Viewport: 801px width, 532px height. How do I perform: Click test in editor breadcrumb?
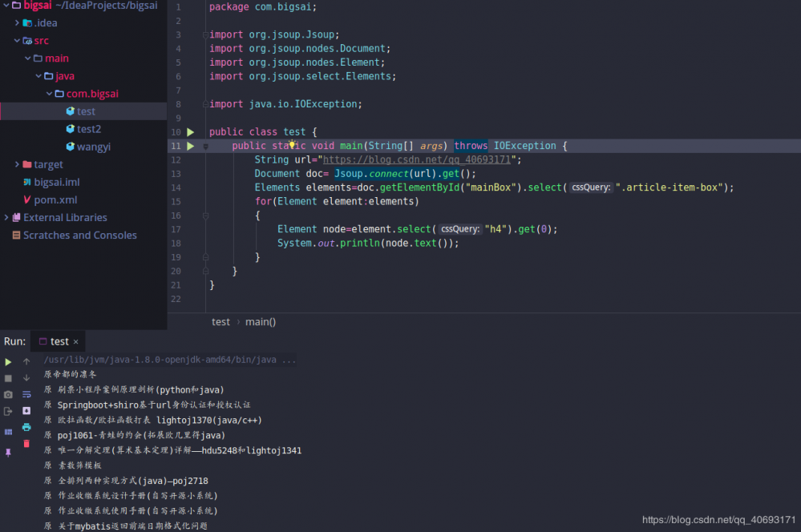click(x=220, y=322)
